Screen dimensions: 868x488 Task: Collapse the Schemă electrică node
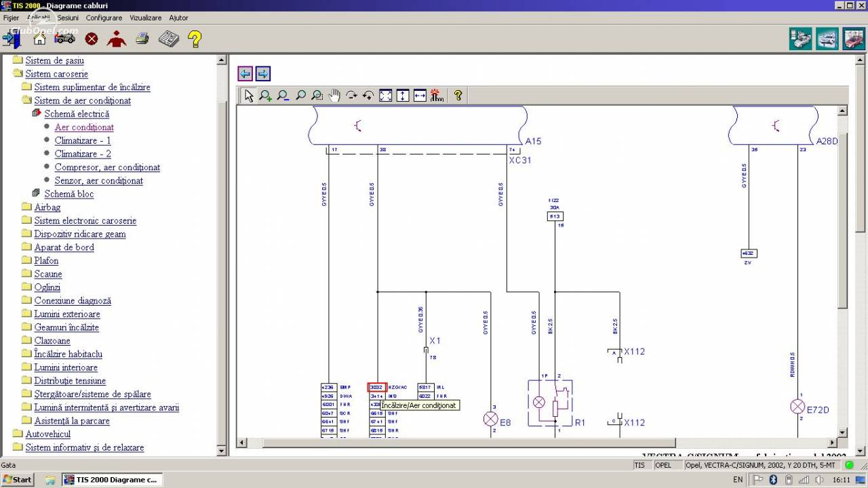point(77,114)
